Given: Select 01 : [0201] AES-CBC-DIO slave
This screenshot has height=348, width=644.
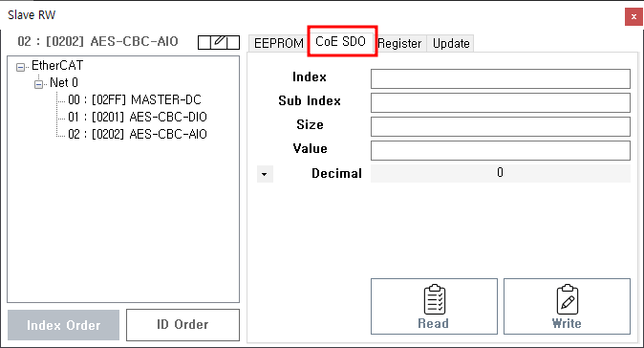Looking at the screenshot, I should pos(138,117).
